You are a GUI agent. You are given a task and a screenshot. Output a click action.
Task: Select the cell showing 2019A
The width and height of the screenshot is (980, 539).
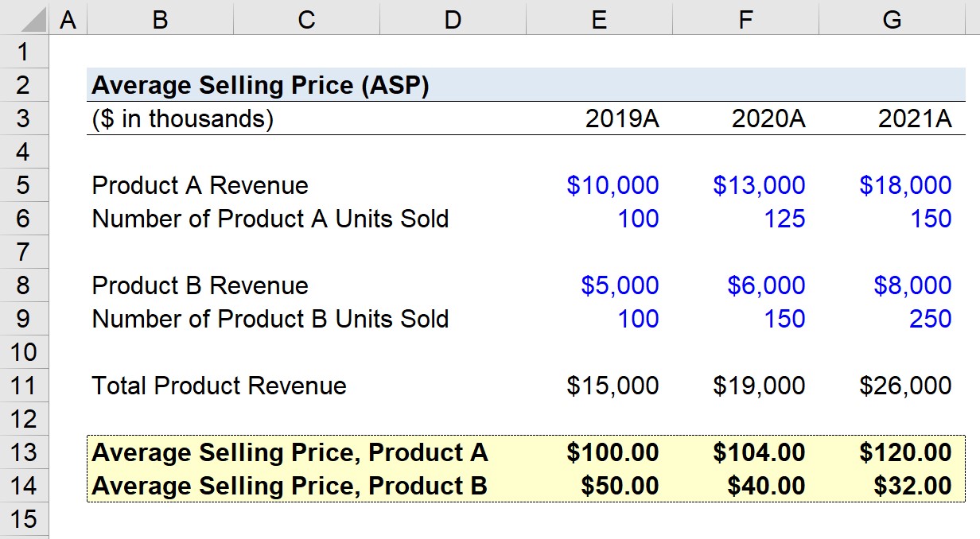pos(598,118)
